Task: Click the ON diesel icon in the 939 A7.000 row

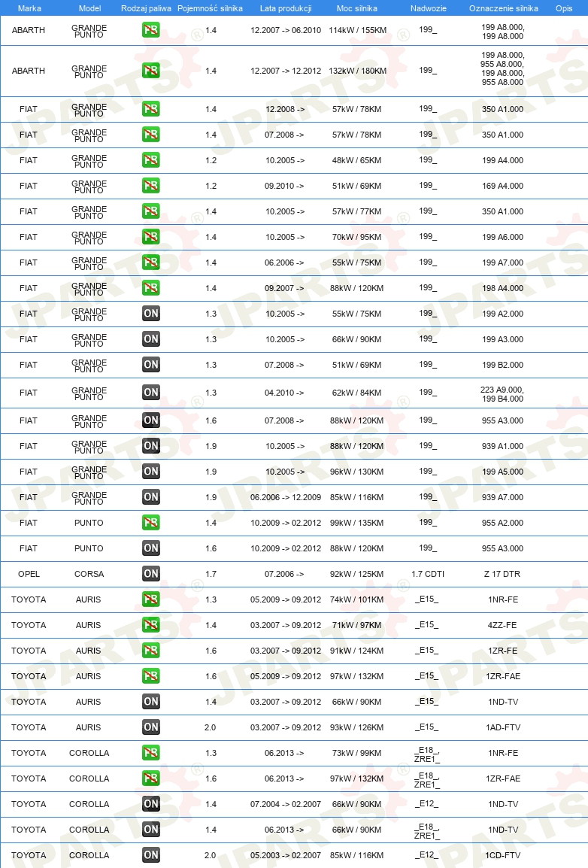Action: pos(151,496)
